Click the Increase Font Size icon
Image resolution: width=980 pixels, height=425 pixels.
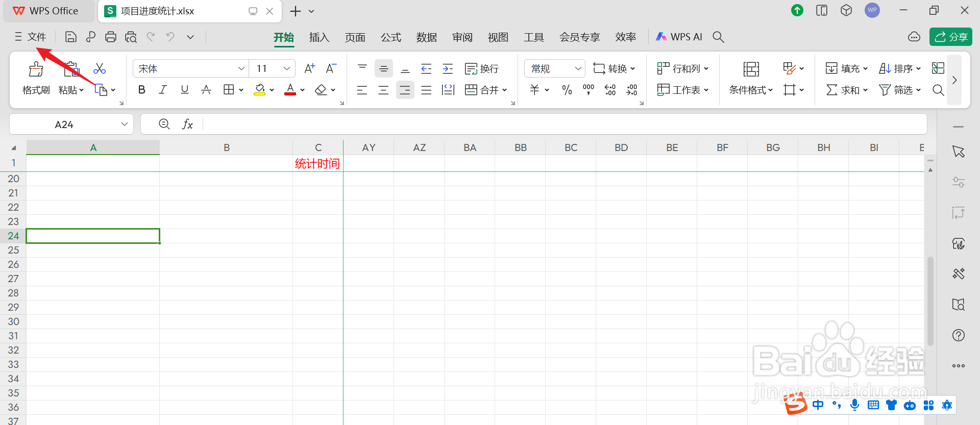[x=309, y=68]
